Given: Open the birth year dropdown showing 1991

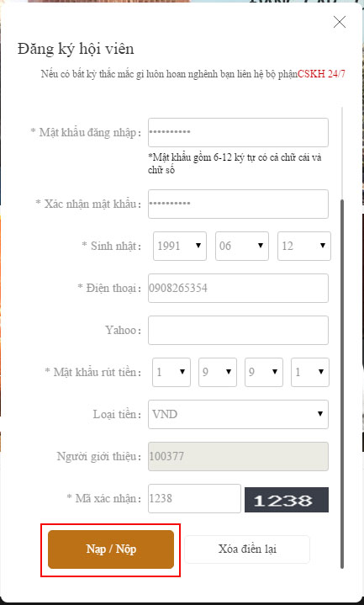Looking at the screenshot, I should pos(180,246).
